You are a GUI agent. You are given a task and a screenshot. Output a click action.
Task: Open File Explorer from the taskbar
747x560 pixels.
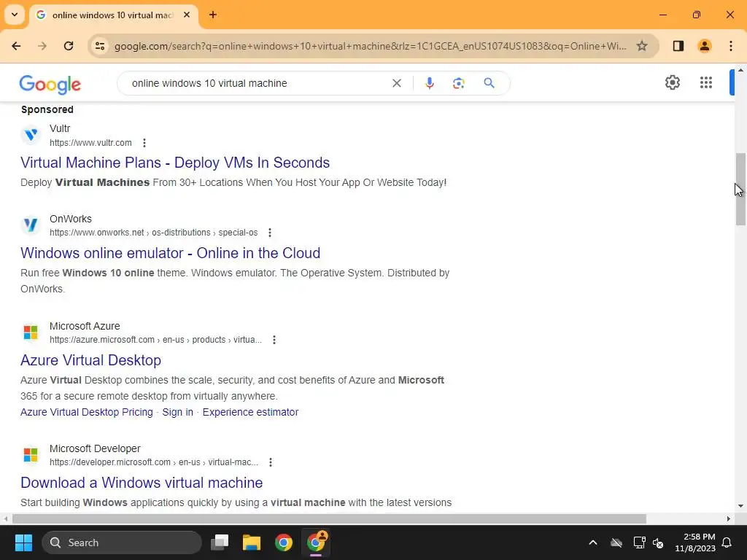[252, 542]
